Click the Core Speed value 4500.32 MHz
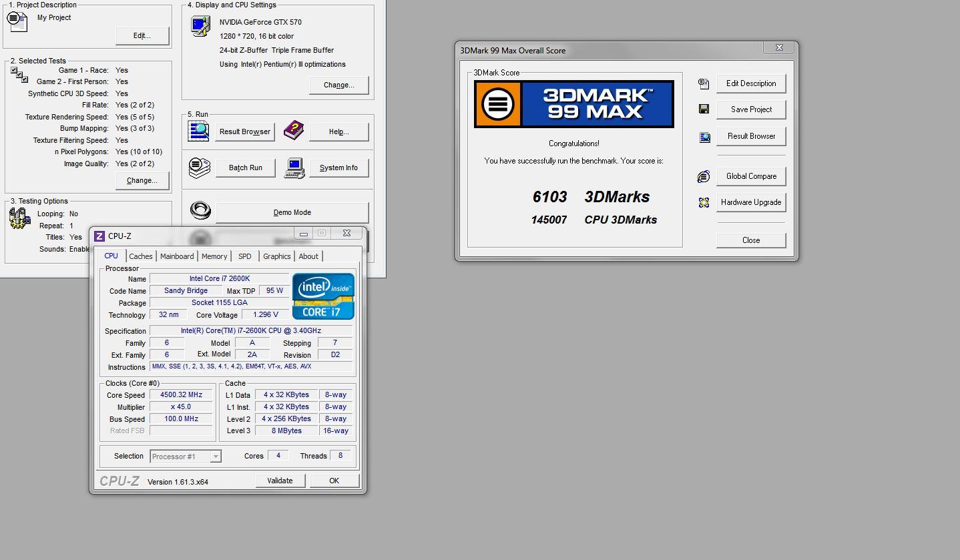Image resolution: width=960 pixels, height=560 pixels. coord(181,394)
